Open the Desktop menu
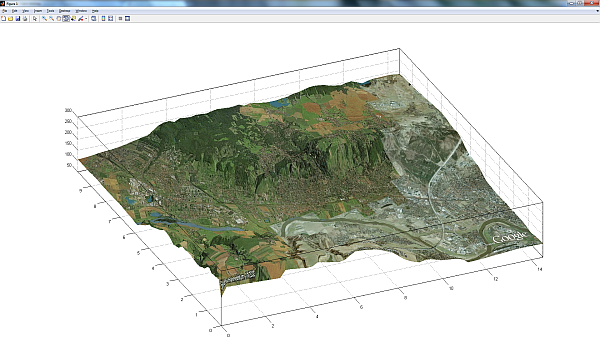600x363 pixels. (64, 11)
